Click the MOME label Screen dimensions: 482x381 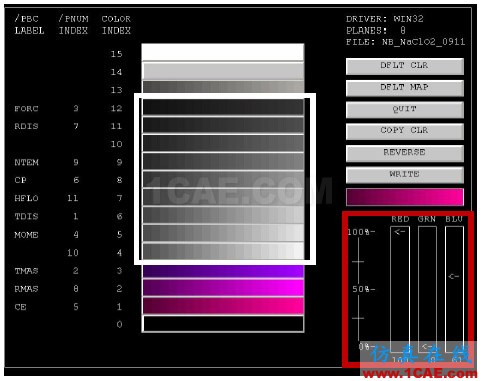point(26,235)
